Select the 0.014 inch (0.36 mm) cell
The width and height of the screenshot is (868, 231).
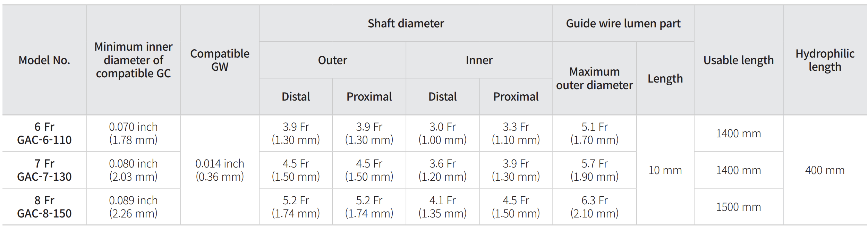click(220, 170)
